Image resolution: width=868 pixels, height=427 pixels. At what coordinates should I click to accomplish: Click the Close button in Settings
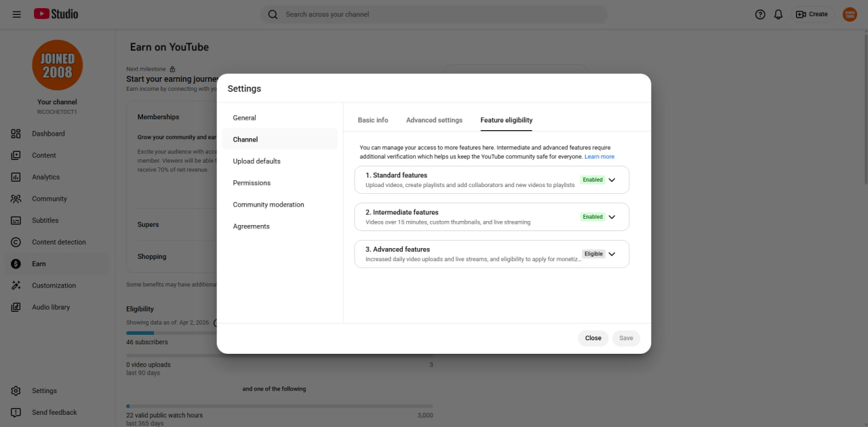click(593, 338)
